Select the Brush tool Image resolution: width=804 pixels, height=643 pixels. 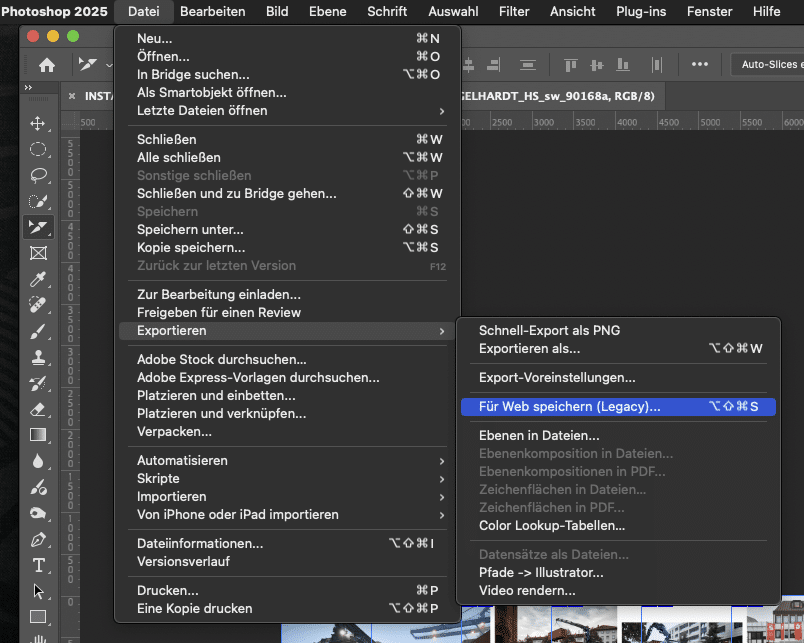click(38, 331)
